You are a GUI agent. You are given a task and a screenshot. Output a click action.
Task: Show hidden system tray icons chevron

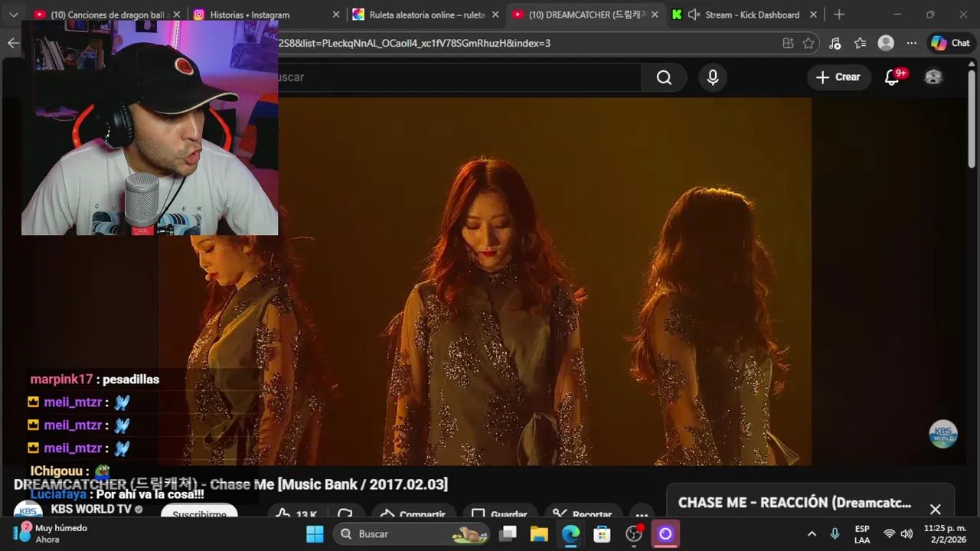pos(812,534)
